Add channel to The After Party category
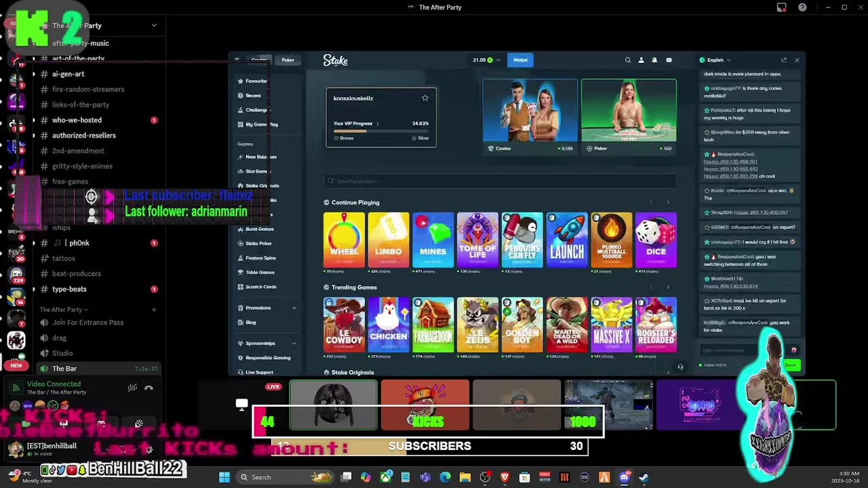 pos(154,309)
